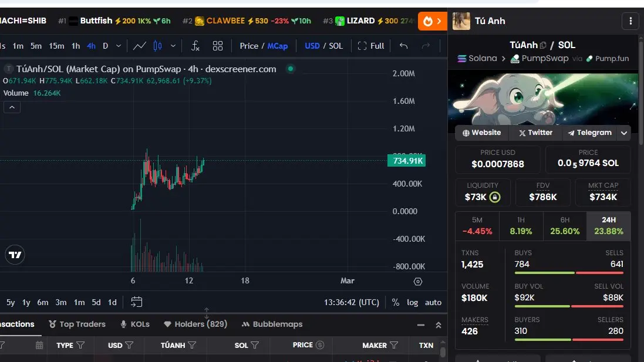Open the Top Traders tab
Screen dimensions: 644x362
coord(77,324)
